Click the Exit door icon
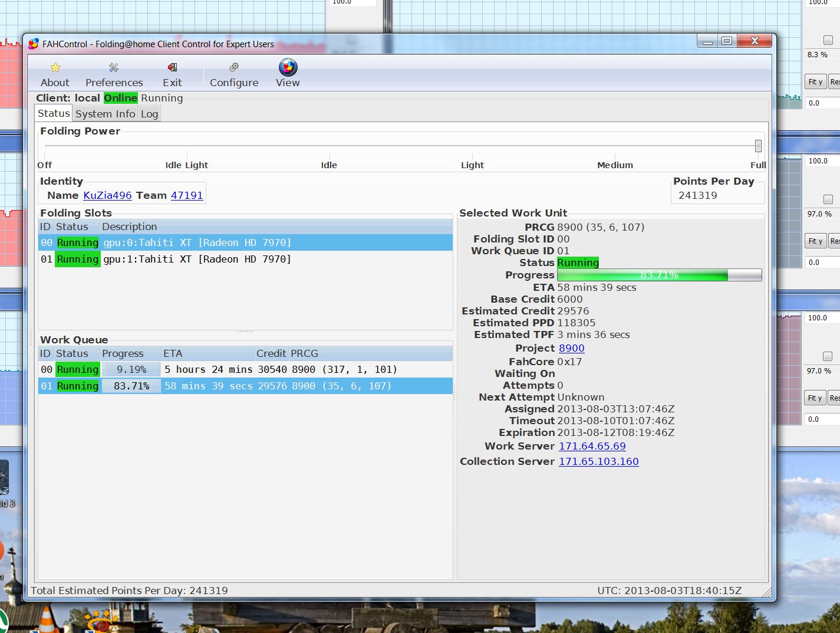The height and width of the screenshot is (633, 840). (172, 67)
